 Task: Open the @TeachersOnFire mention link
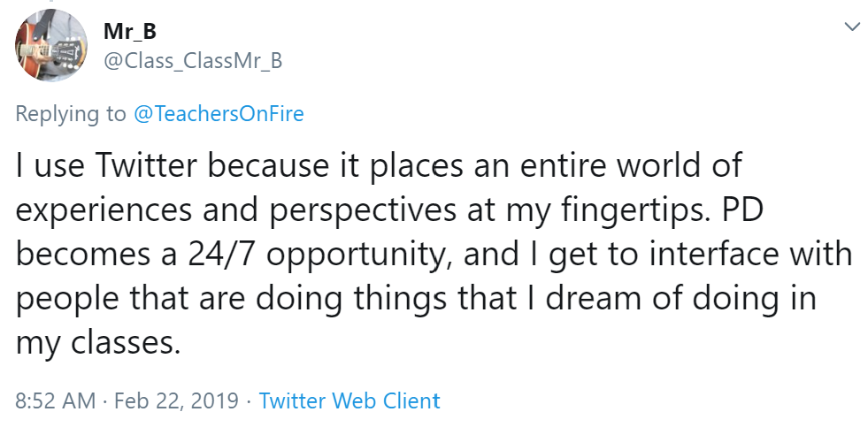pos(218,113)
